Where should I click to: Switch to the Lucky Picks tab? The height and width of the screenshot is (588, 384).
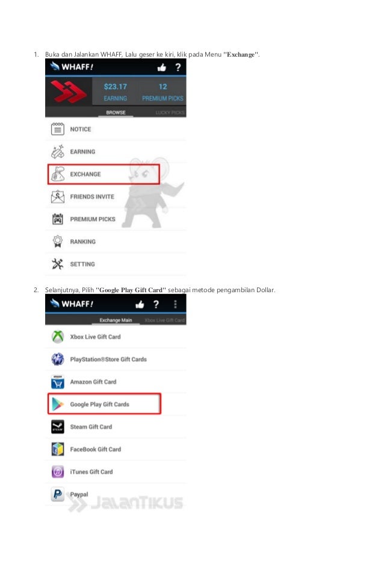click(x=170, y=113)
